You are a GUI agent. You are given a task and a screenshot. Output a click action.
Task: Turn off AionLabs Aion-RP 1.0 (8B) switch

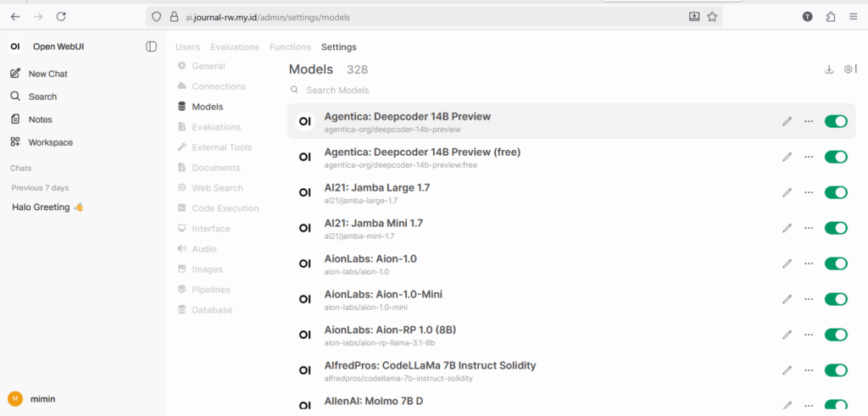[836, 335]
